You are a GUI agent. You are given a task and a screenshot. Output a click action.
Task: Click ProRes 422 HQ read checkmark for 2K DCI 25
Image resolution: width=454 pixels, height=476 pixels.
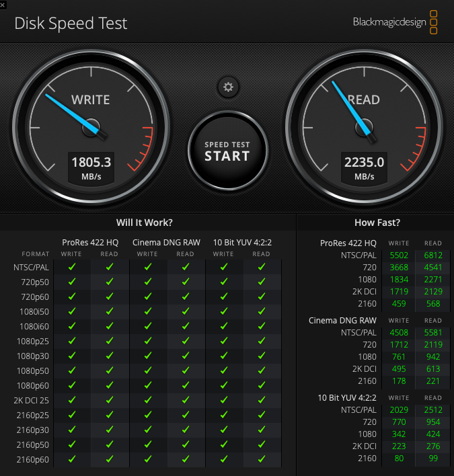pyautogui.click(x=110, y=400)
